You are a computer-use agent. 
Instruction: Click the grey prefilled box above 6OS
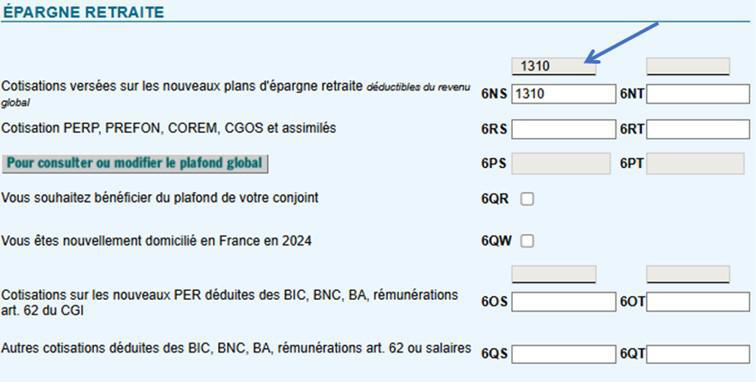(554, 274)
